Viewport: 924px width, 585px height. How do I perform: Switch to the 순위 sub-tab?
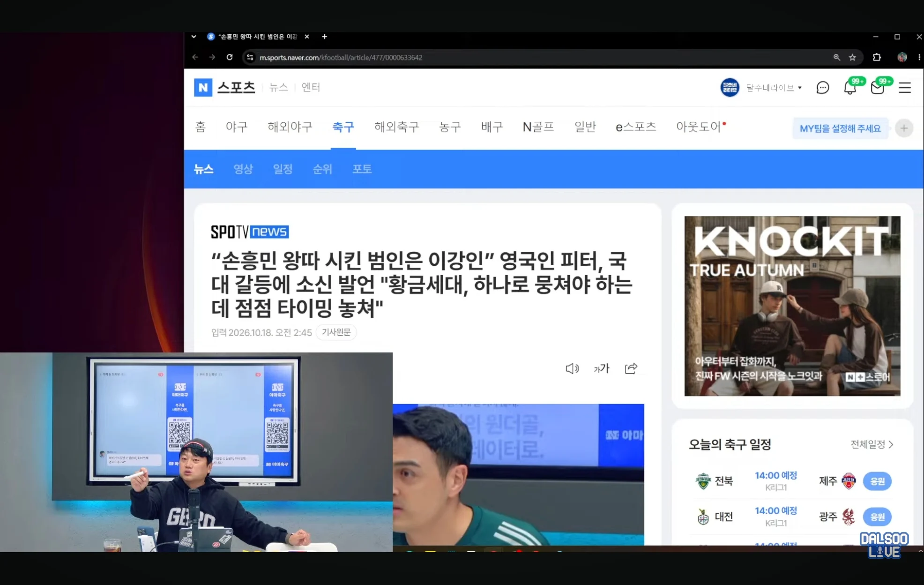322,169
